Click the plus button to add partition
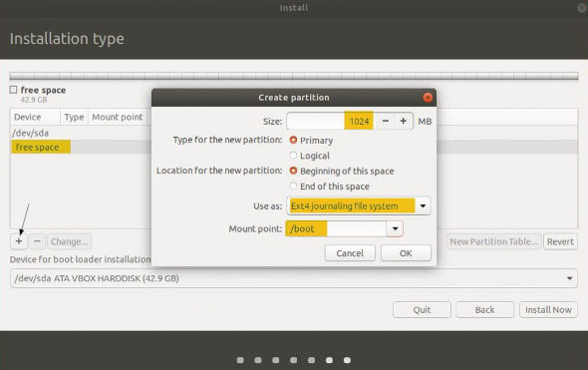 (x=19, y=241)
